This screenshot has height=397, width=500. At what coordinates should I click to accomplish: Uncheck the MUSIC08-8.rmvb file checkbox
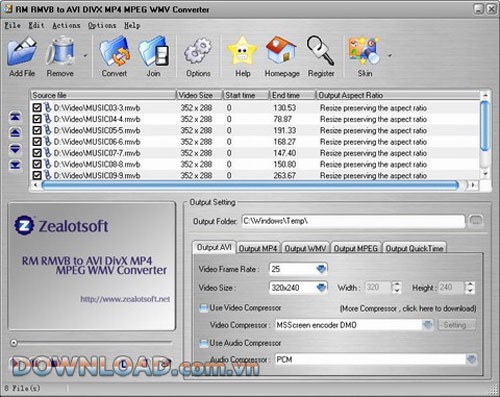(x=37, y=164)
